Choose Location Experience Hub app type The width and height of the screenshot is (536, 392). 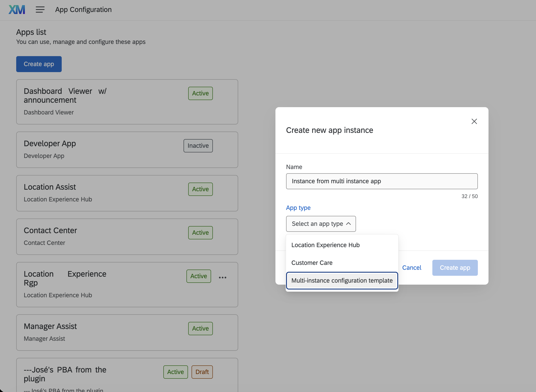coord(342,245)
